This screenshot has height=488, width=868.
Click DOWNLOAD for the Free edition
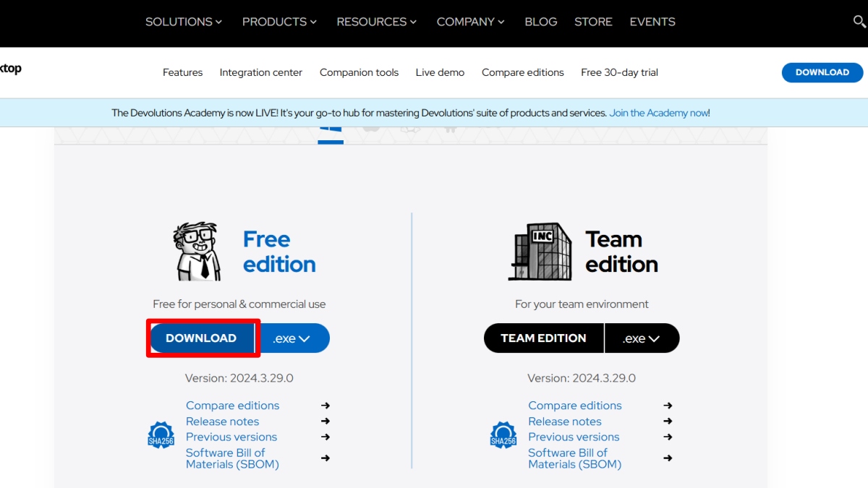pos(202,338)
